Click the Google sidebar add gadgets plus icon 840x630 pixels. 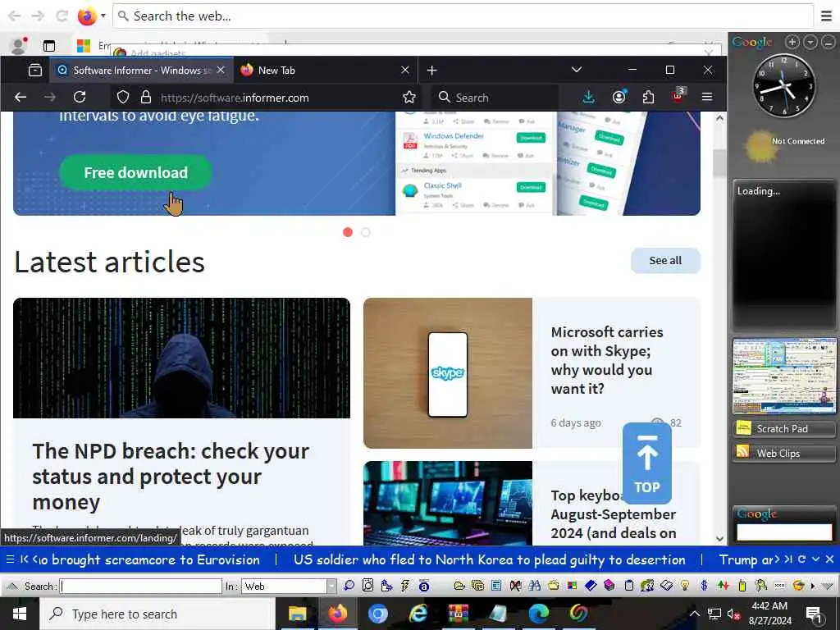[x=792, y=41]
